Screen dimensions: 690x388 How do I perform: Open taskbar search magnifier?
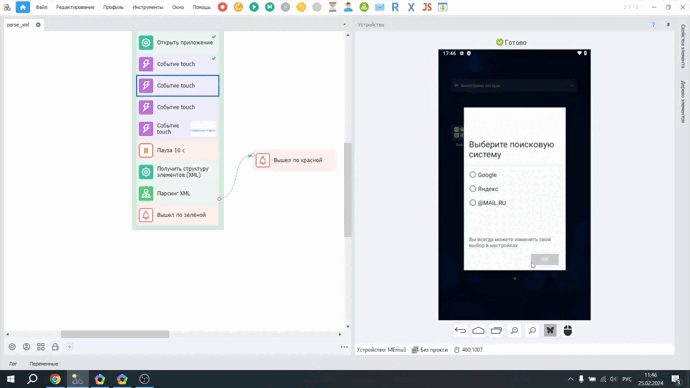pyautogui.click(x=32, y=379)
